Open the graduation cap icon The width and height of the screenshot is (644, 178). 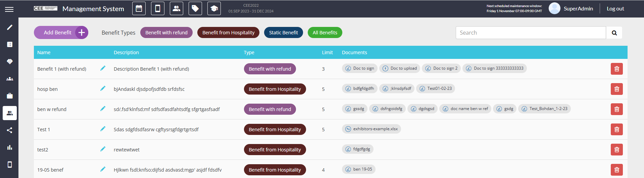click(214, 9)
